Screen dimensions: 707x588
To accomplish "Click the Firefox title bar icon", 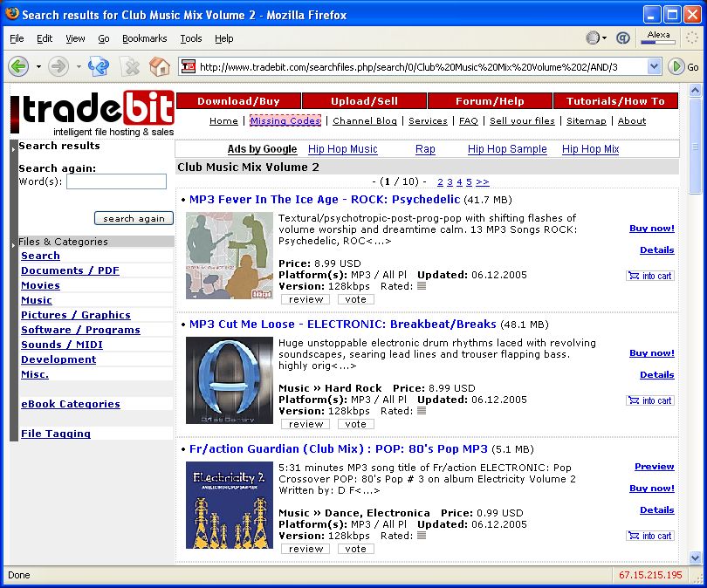I will [x=11, y=14].
